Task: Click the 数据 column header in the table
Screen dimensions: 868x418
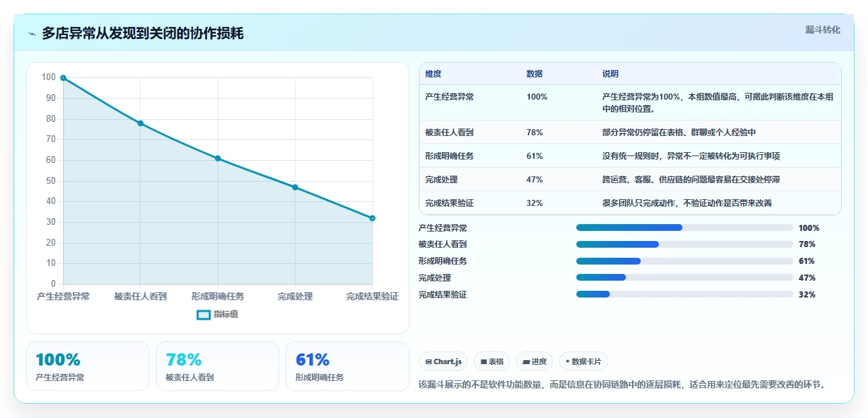Action: pyautogui.click(x=535, y=74)
